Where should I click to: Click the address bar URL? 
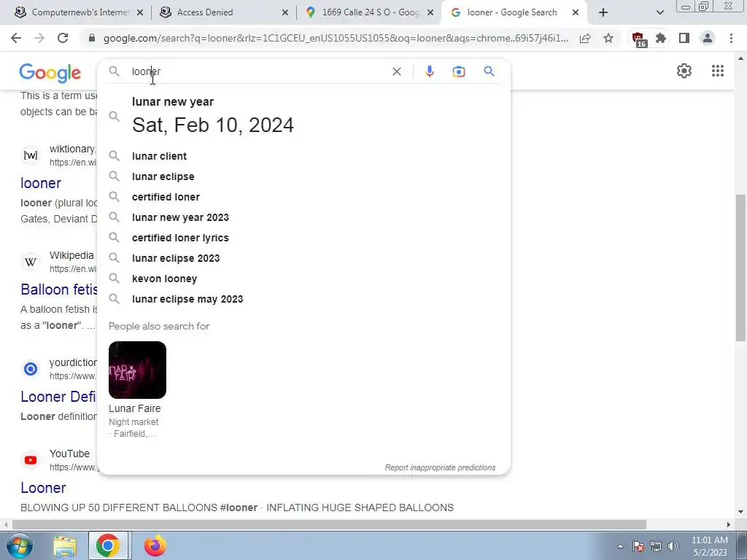pyautogui.click(x=336, y=38)
